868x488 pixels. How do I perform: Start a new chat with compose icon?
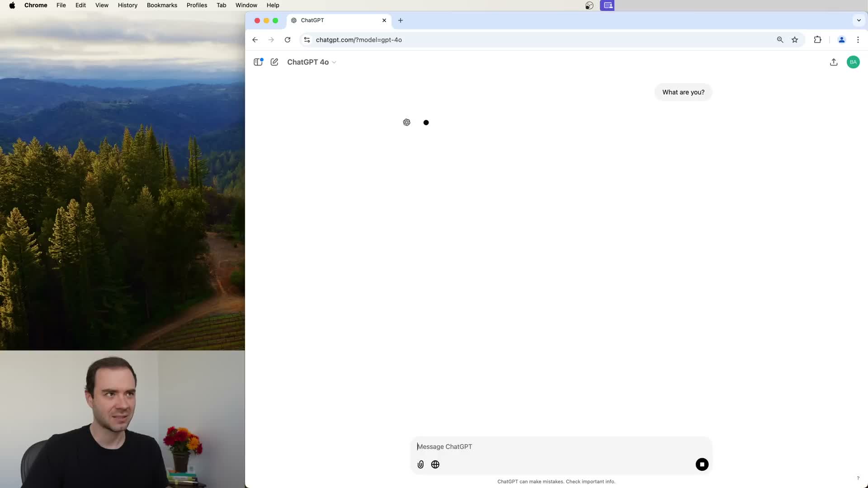tap(274, 62)
